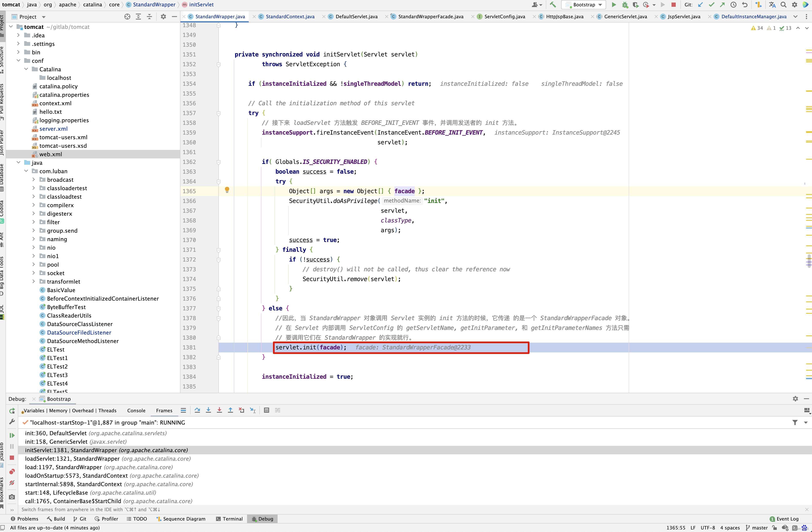Stop the debug session with red square
Viewport: 812px width, 532px height.
coord(12,458)
